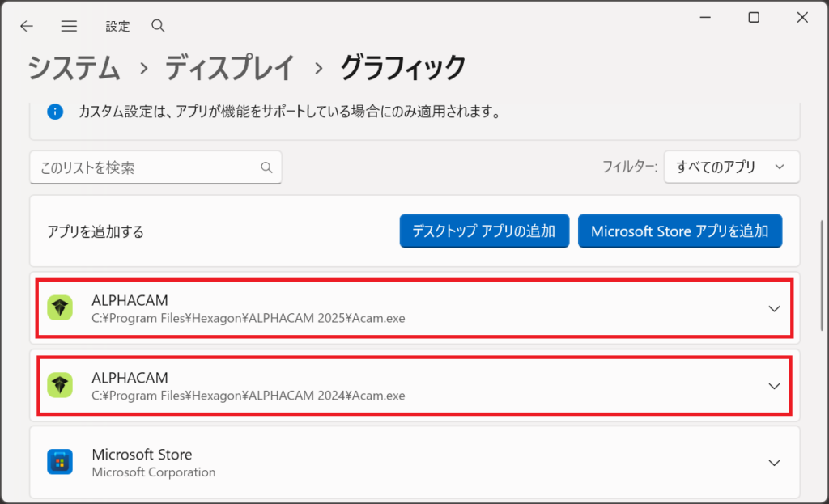
Task: Click the blue info icon in the notice
Action: point(55,112)
